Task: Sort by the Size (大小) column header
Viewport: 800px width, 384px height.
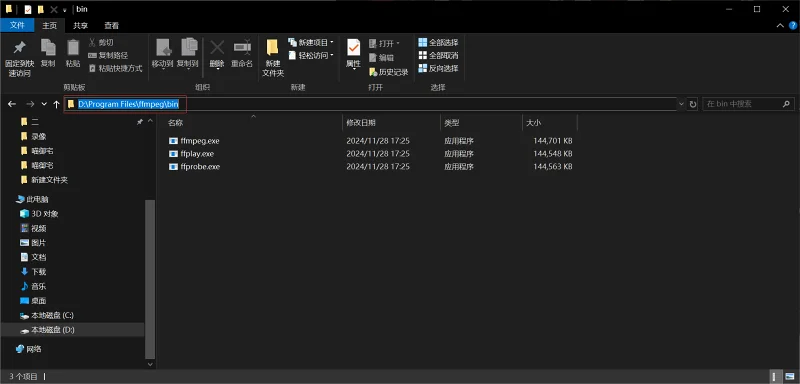Action: pos(533,122)
